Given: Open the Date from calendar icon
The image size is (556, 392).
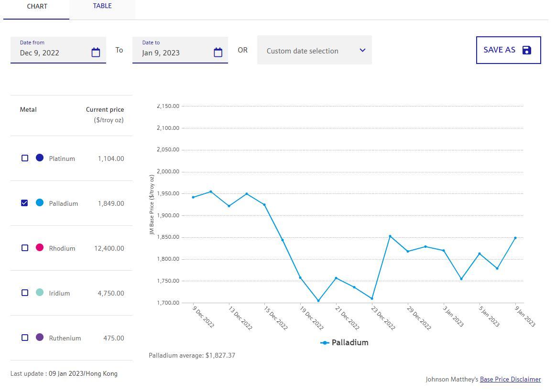Looking at the screenshot, I should pyautogui.click(x=96, y=53).
